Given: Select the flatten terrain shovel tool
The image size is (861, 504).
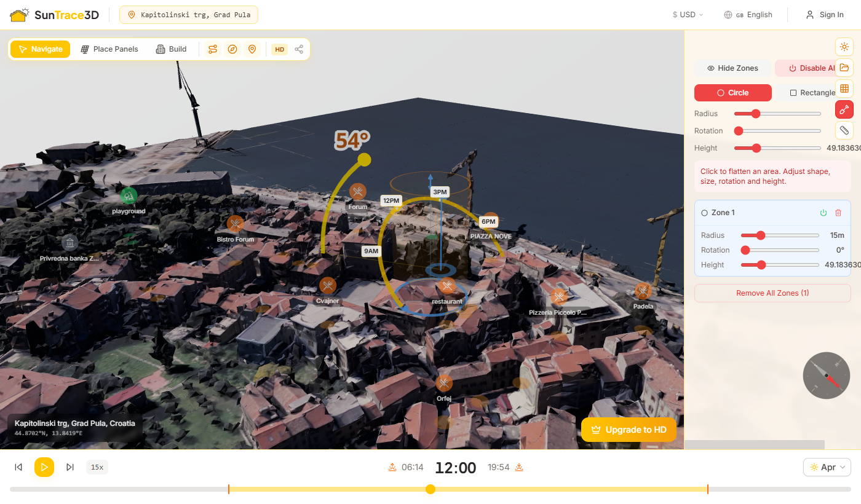Looking at the screenshot, I should tap(844, 109).
